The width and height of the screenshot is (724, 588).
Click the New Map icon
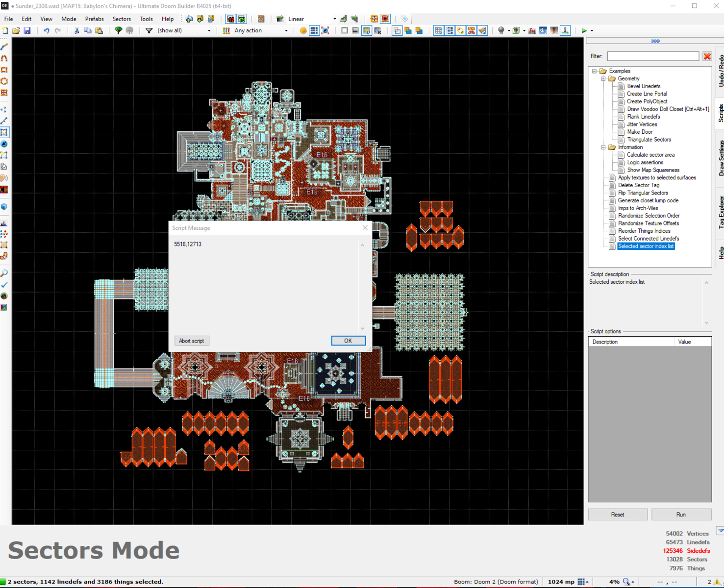coord(5,30)
